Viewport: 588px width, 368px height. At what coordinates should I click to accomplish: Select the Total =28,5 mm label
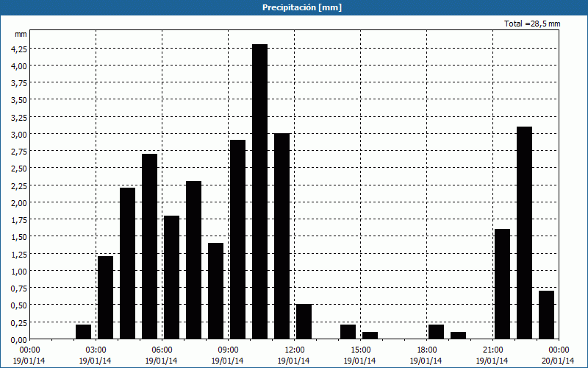pos(532,24)
